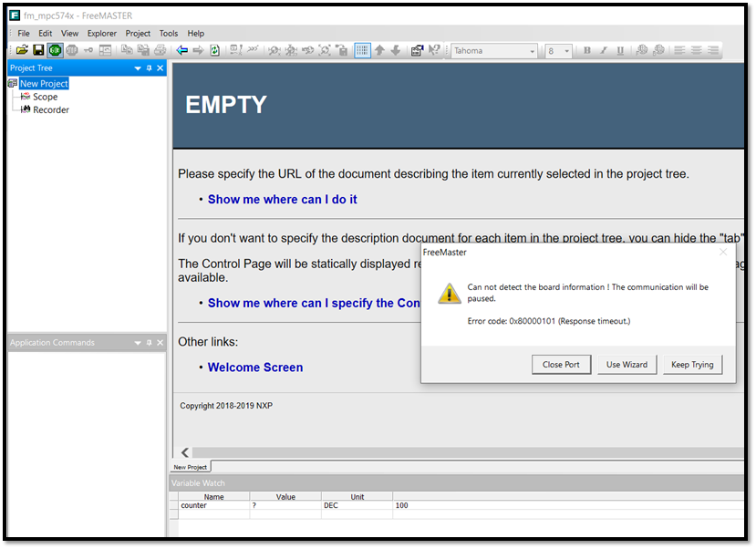Image resolution: width=756 pixels, height=549 pixels.
Task: Open Application Commands panel dropdown arrow
Action: pyautogui.click(x=138, y=343)
